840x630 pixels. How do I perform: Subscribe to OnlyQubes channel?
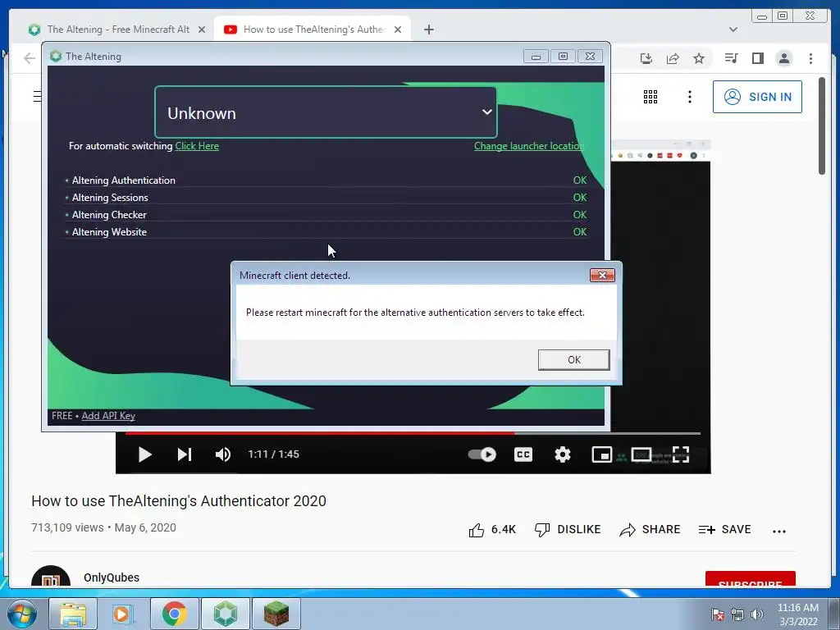tap(750, 579)
